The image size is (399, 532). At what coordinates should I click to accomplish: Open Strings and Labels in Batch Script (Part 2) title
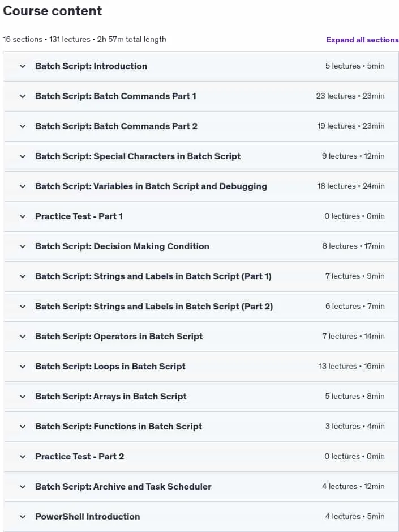point(154,307)
